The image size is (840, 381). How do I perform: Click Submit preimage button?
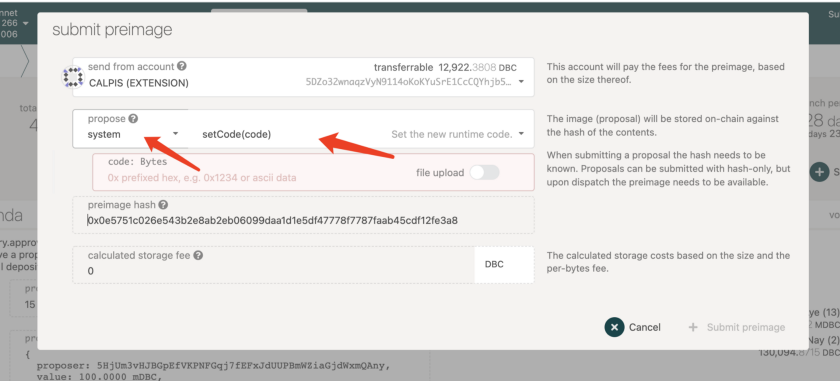pos(737,327)
